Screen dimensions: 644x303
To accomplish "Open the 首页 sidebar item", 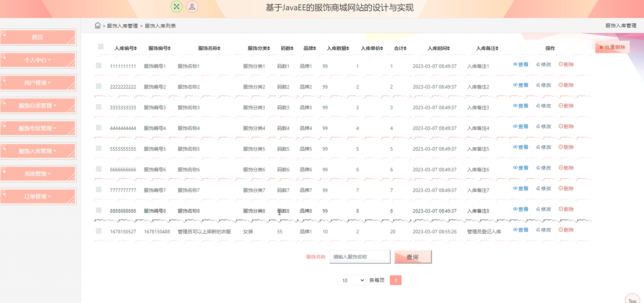I will (x=38, y=37).
